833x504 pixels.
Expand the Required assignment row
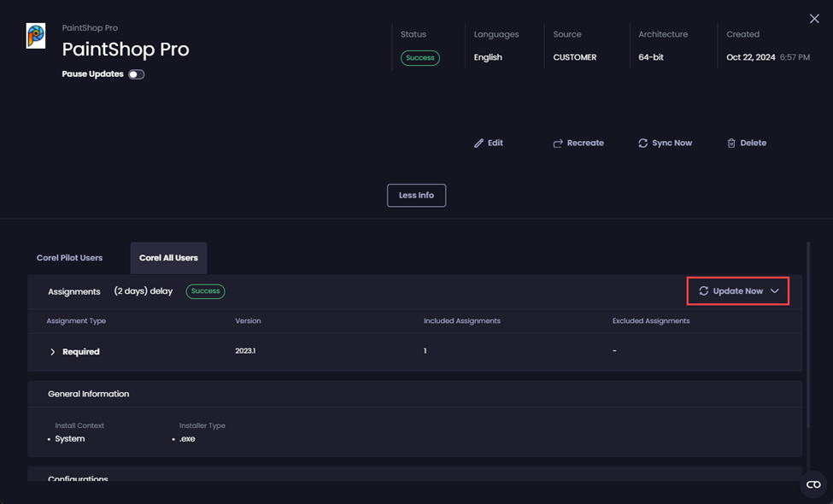(52, 351)
